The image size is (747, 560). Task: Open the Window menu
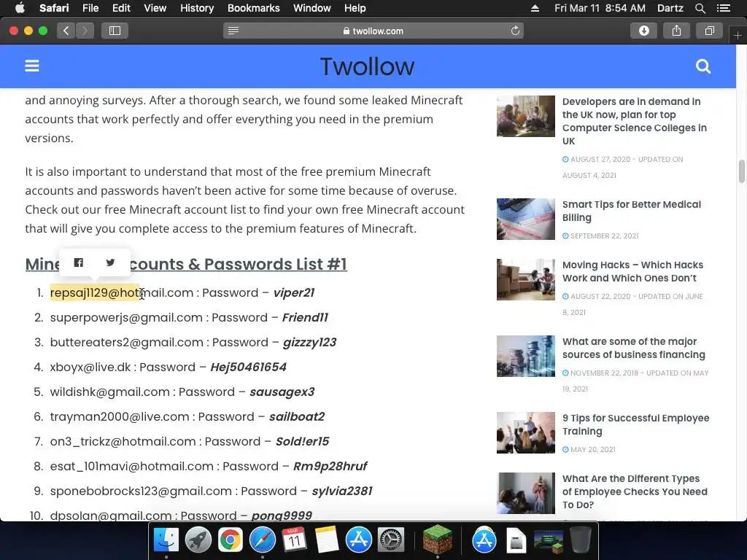[312, 8]
